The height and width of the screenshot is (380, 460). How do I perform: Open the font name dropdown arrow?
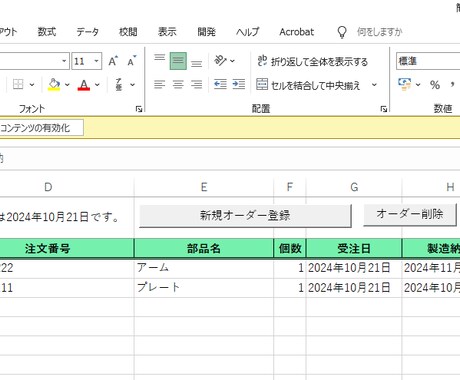tap(64, 61)
